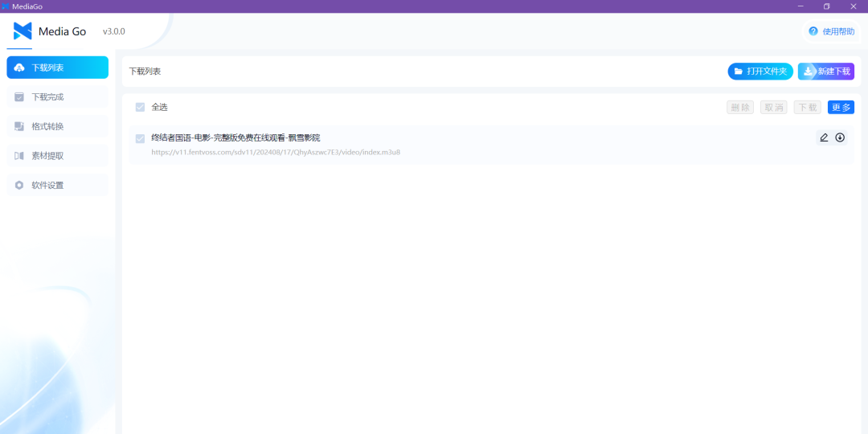Click the MediaGo title bar app icon

coord(6,6)
